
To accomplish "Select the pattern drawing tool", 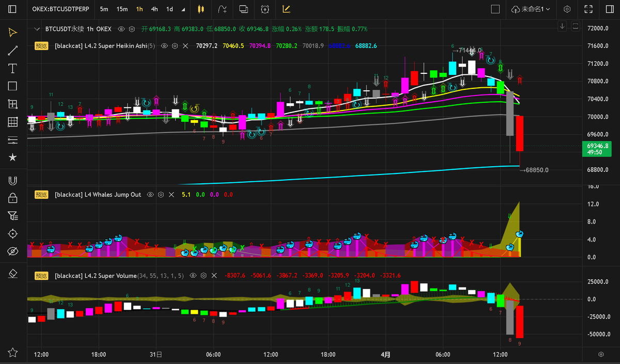I will (x=13, y=104).
